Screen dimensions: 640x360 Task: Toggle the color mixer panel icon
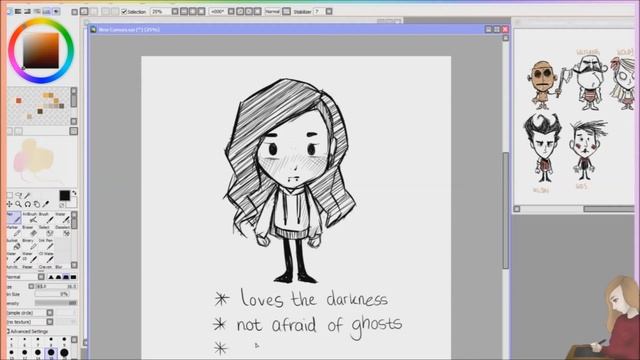[x=37, y=11]
